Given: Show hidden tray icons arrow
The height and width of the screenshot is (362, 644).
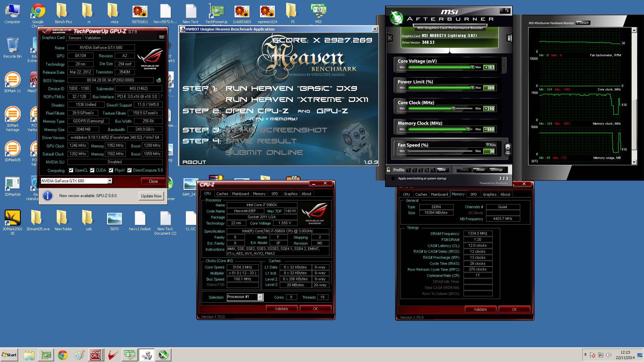Looking at the screenshot, I should [585, 355].
